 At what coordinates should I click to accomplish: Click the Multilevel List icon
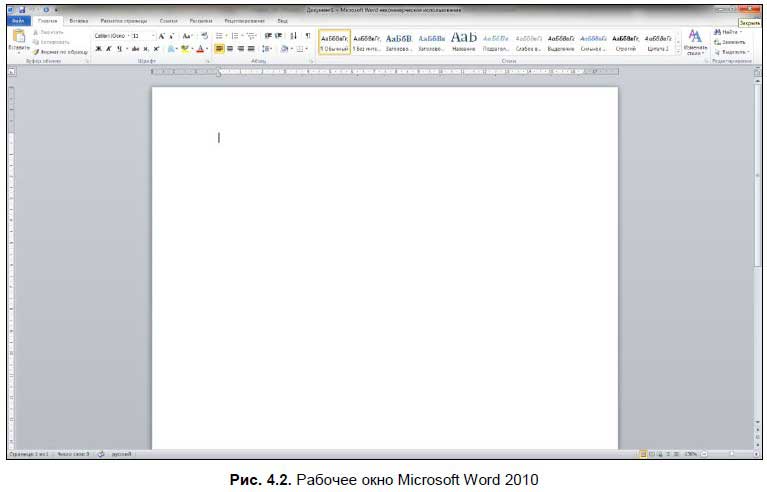[251, 36]
